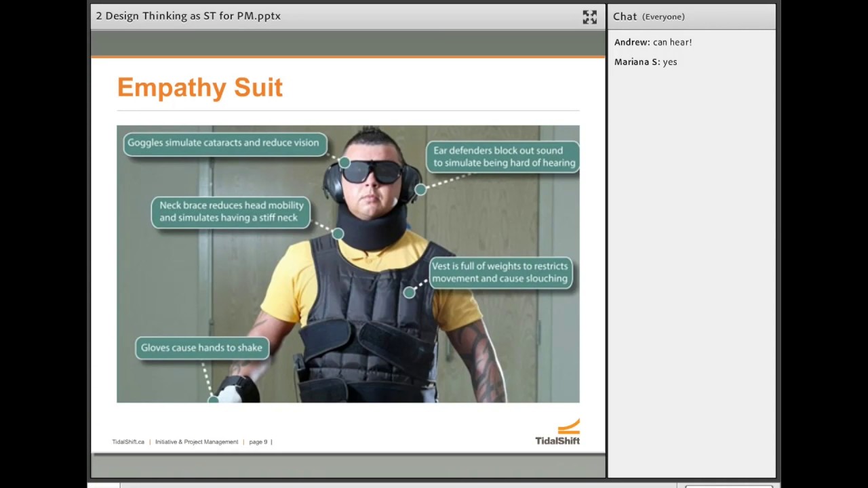This screenshot has height=488, width=868.
Task: Click the TidalShift logo on slide
Action: (x=557, y=432)
